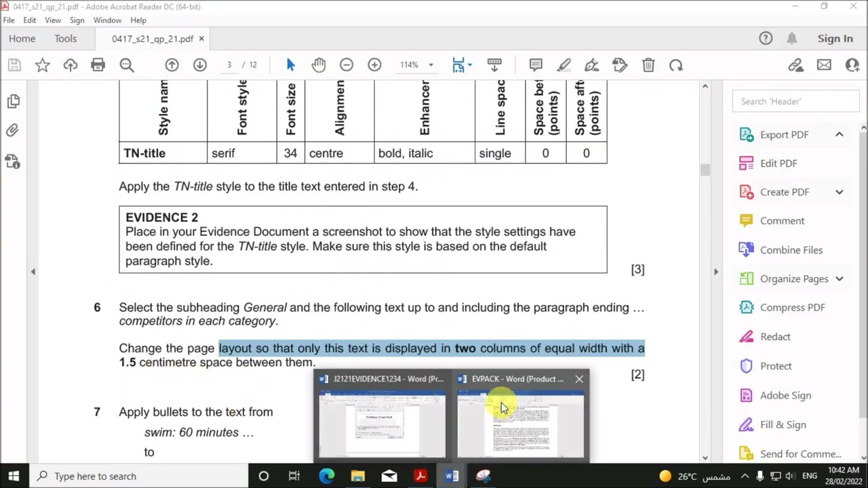The image size is (868, 488).
Task: Zoom out with the minus button
Action: [x=347, y=65]
